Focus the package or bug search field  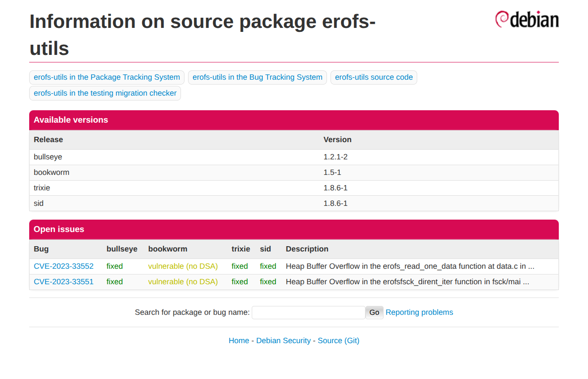click(308, 313)
